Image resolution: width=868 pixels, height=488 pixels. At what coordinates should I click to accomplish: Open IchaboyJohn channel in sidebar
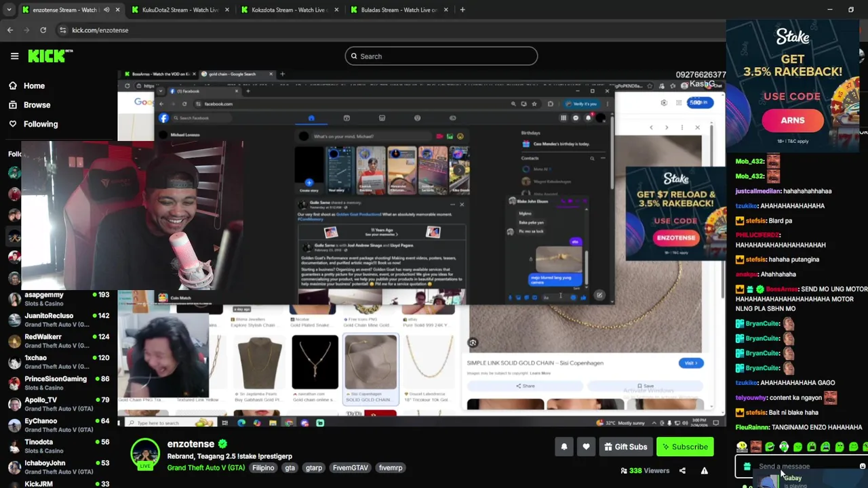(58, 467)
